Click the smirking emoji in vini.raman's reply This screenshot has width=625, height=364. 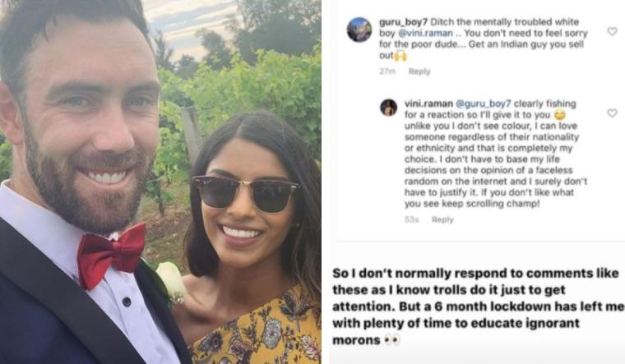[560, 115]
